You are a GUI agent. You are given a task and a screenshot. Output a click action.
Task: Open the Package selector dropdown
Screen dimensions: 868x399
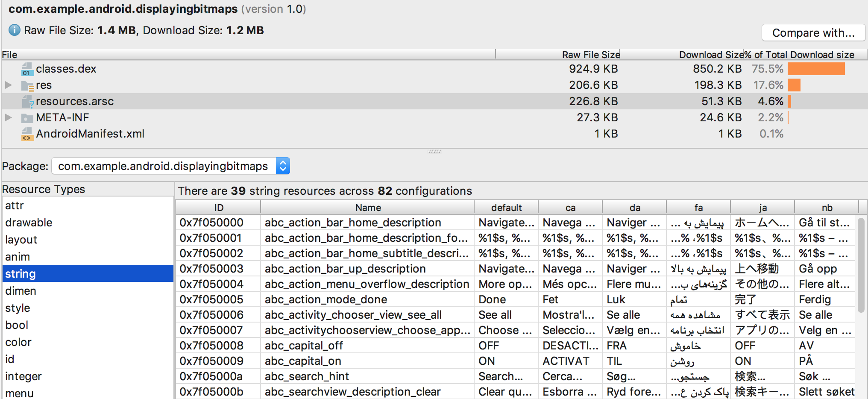coord(282,166)
